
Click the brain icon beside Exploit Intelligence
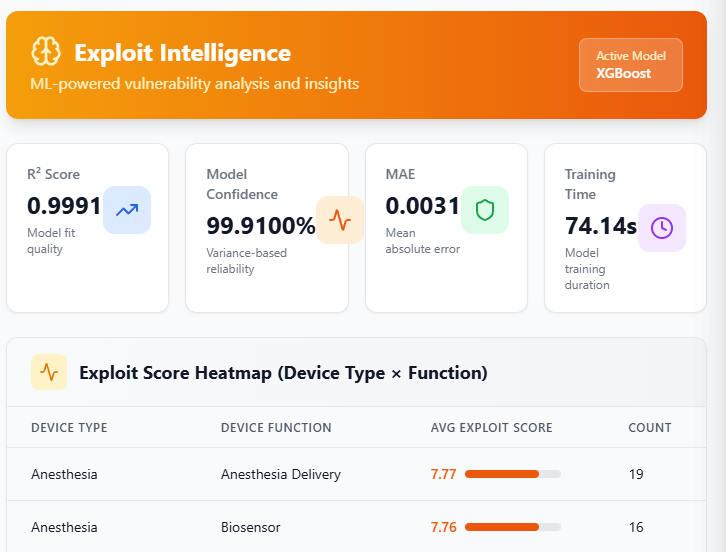coord(45,51)
